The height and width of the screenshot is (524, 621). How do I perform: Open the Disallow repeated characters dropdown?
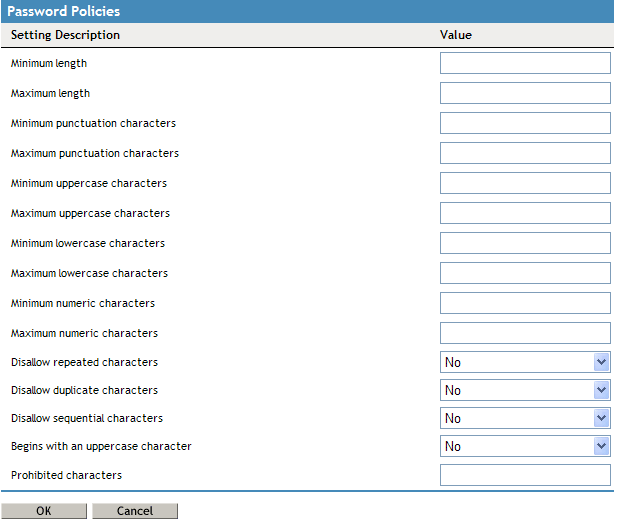(525, 362)
